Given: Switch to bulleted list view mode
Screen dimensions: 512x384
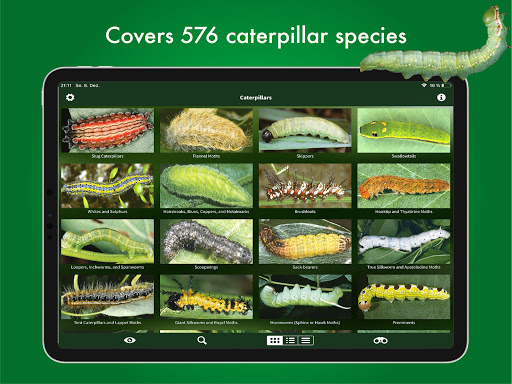Looking at the screenshot, I should click(290, 340).
